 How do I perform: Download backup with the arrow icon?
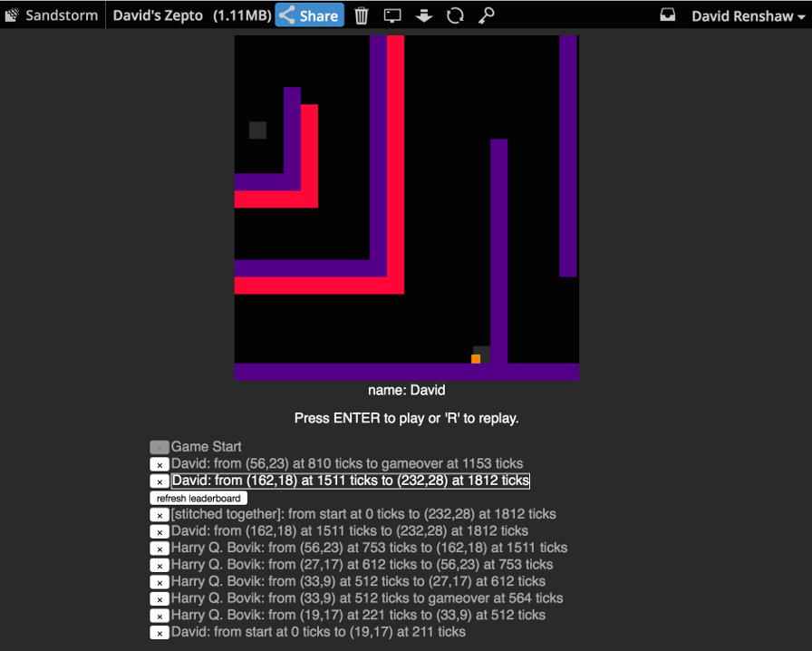pos(423,15)
